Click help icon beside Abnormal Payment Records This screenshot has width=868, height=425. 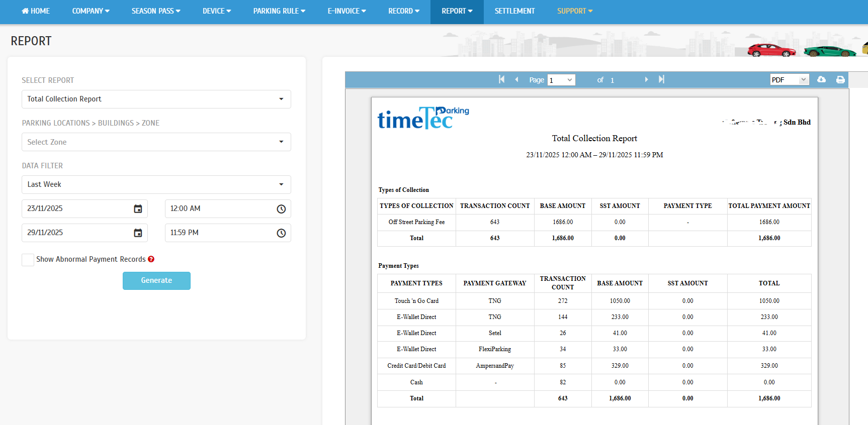coord(151,259)
